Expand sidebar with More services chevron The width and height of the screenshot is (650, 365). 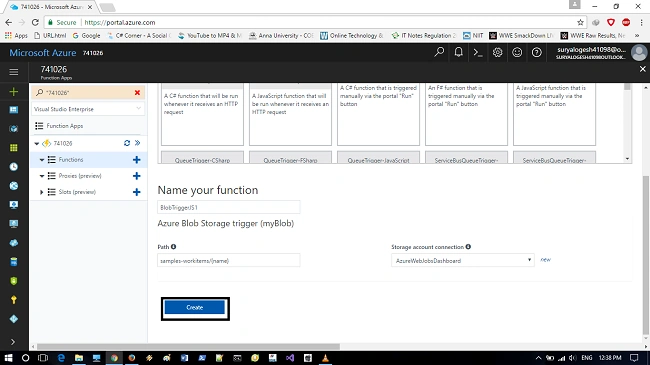pyautogui.click(x=13, y=342)
